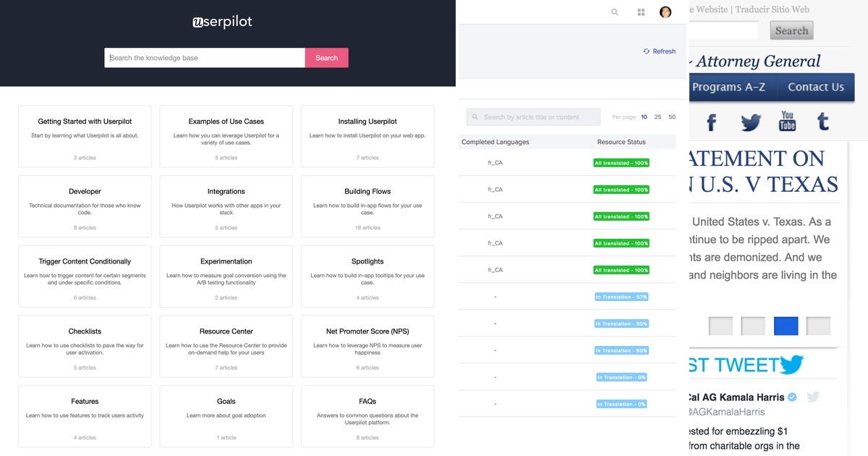This screenshot has height=456, width=868.
Task: Click search by article title field
Action: point(534,117)
